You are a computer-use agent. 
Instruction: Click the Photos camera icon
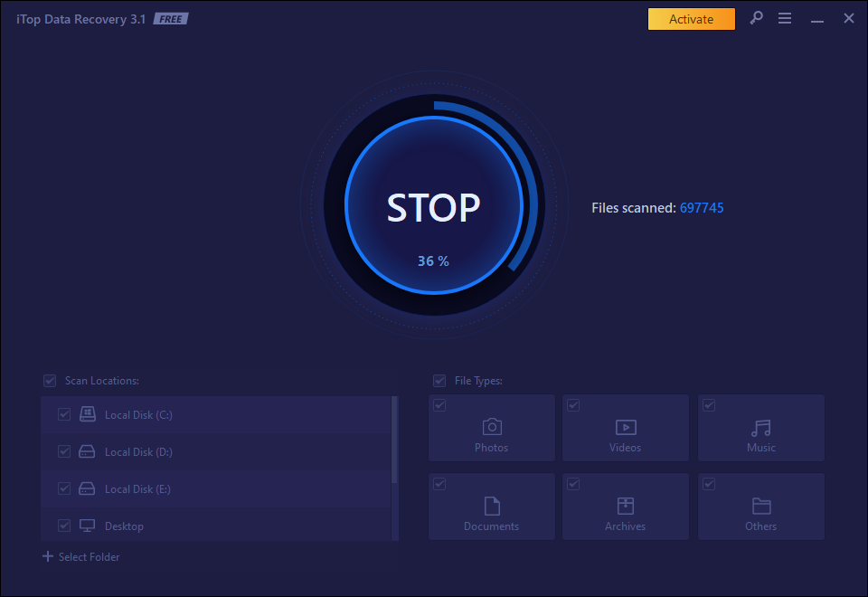pos(491,427)
